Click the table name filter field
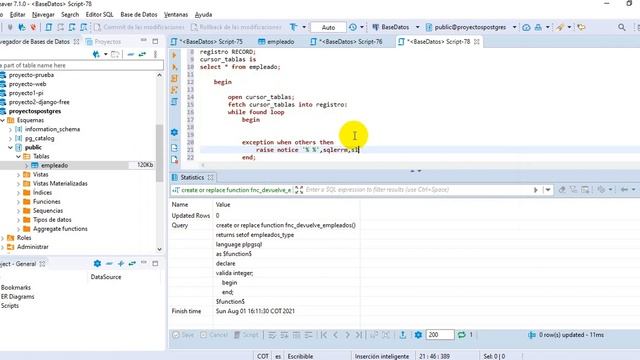Viewport: 640px width, 360px height. 81,65
